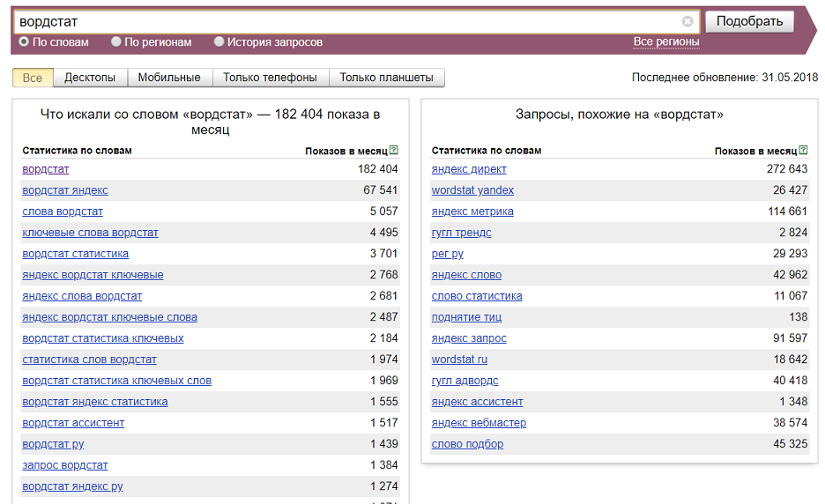This screenshot has height=504, width=825.
Task: Open 'вордстат статистика ключевых слов' link
Action: 117,381
